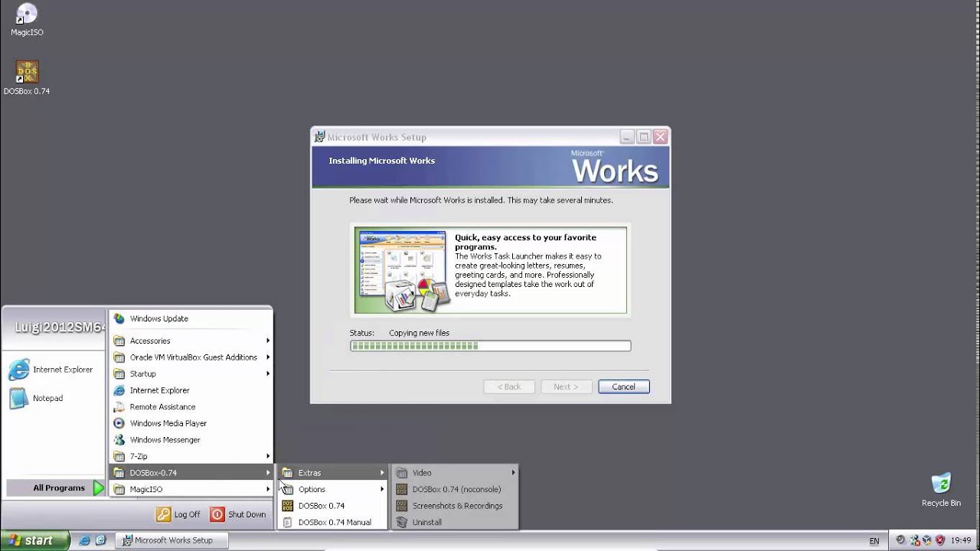Click the Start button
The width and height of the screenshot is (980, 551).
click(35, 540)
